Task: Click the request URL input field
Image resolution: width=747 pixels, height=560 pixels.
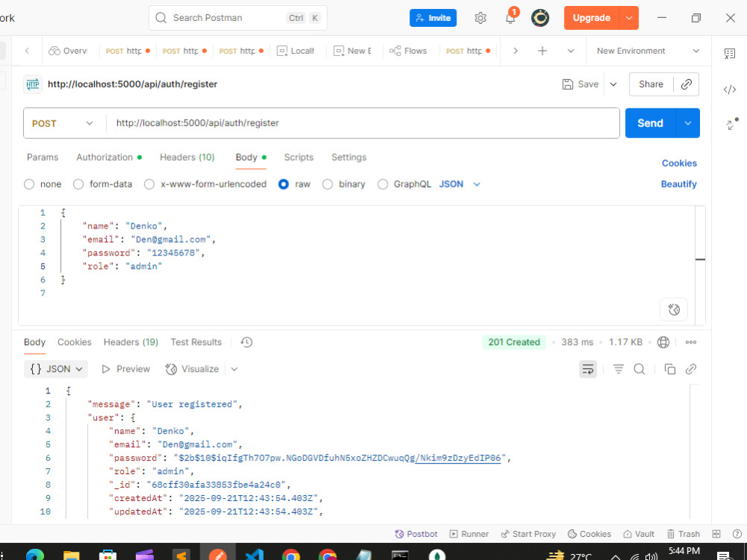Action: (363, 123)
